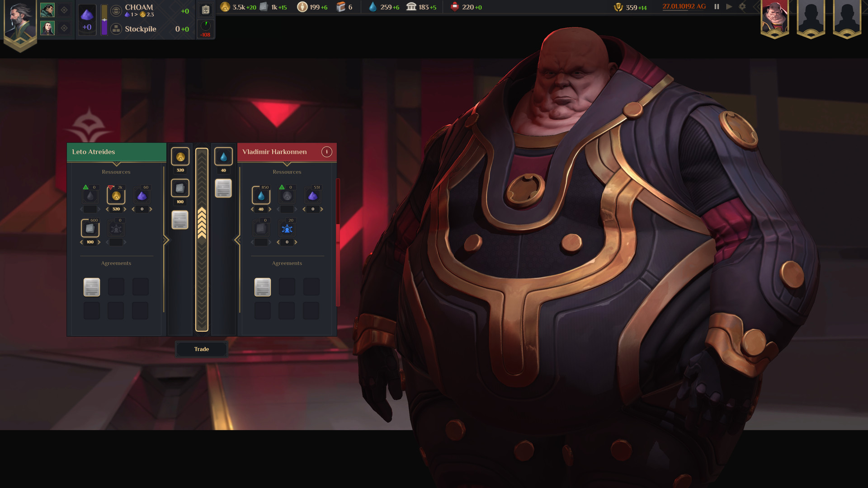Decrease Harkonnen's water amount with left arrow
Screen dimensions: 868x488
252,209
